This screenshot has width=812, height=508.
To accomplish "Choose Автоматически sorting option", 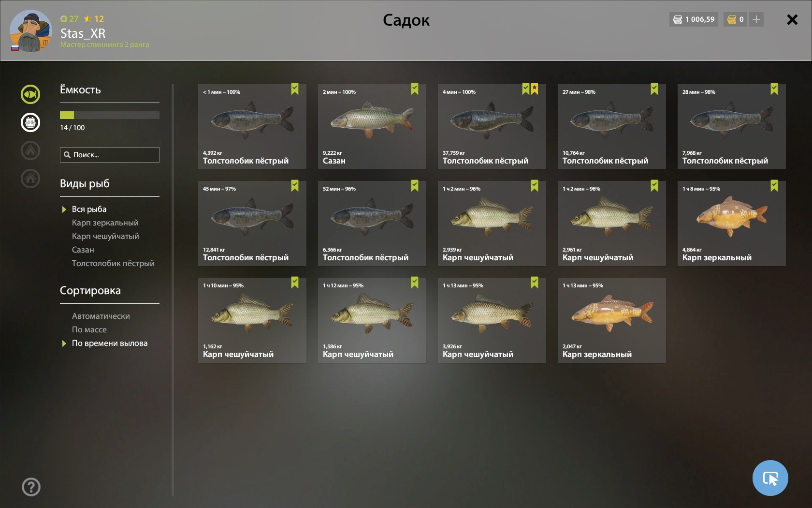I will 101,316.
